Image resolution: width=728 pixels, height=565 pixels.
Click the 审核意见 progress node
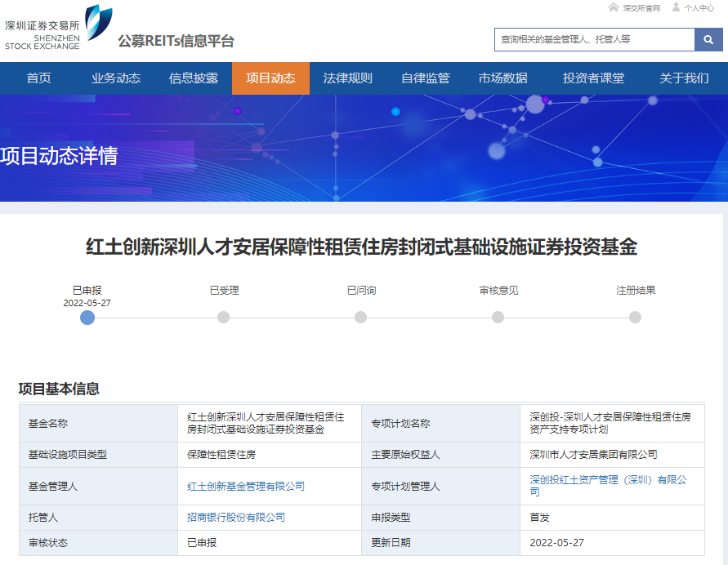(498, 318)
